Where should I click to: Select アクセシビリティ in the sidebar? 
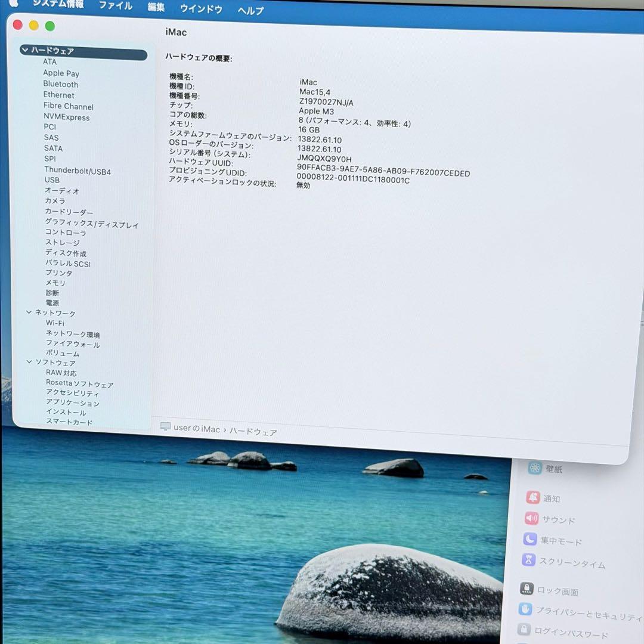pyautogui.click(x=72, y=392)
